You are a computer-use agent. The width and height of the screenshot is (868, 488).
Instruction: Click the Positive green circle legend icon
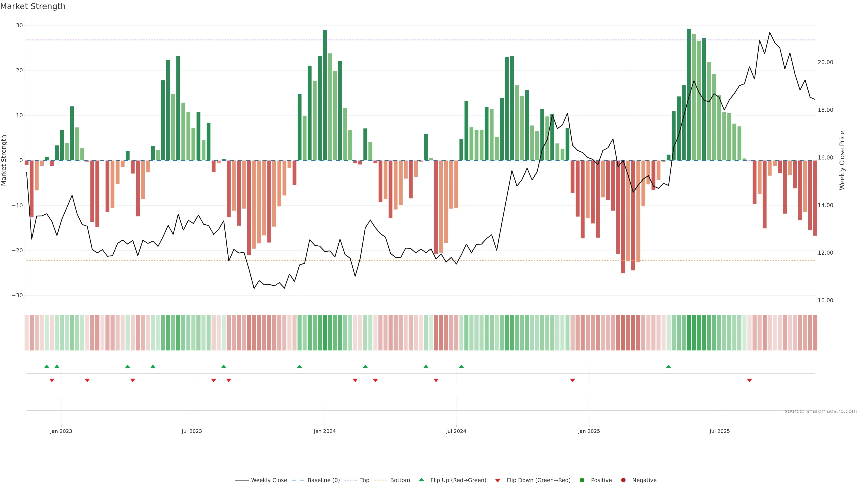pos(582,480)
